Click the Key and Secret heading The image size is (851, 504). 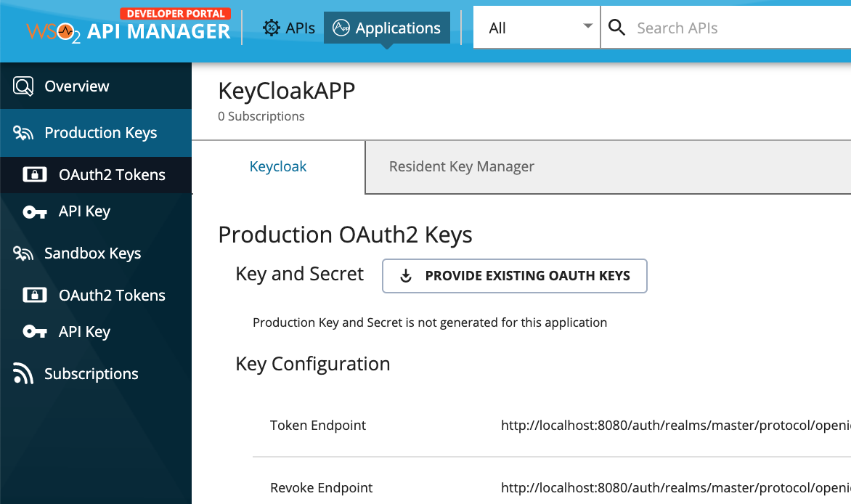tap(300, 275)
